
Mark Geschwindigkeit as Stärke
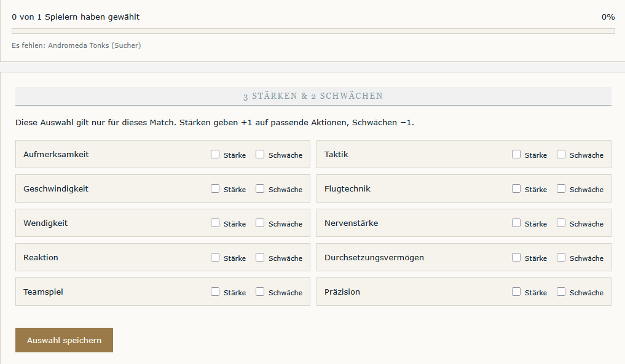[215, 188]
